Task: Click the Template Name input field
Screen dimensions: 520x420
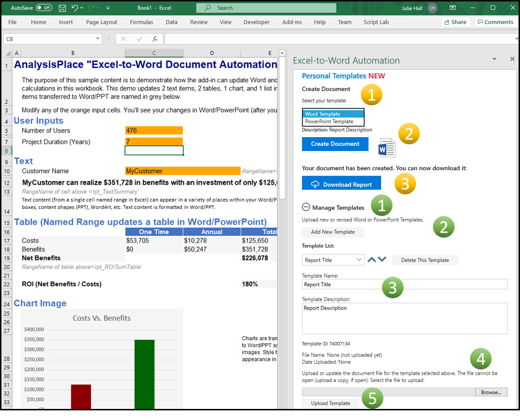Action: tap(405, 284)
